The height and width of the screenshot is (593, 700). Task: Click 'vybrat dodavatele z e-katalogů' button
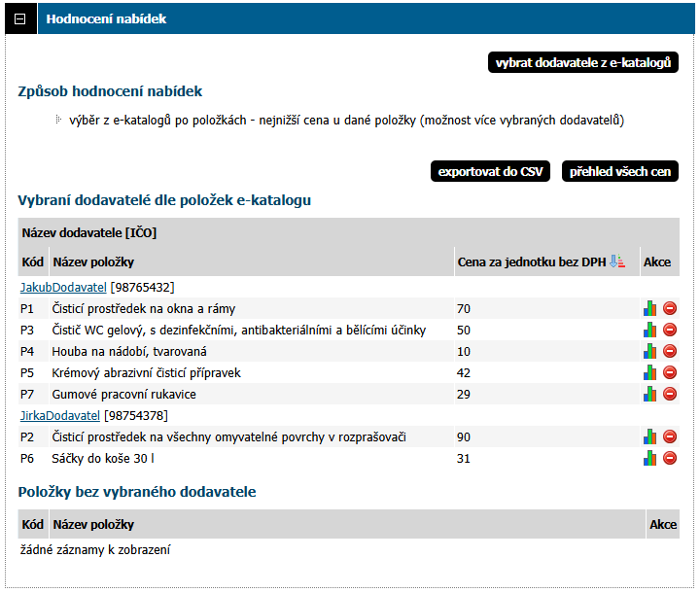(583, 63)
